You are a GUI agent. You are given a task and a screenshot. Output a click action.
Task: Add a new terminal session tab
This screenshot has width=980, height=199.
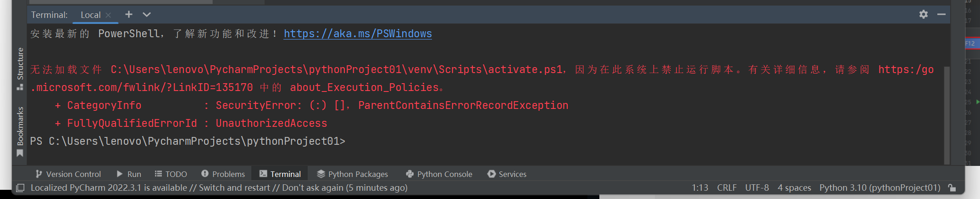coord(129,14)
